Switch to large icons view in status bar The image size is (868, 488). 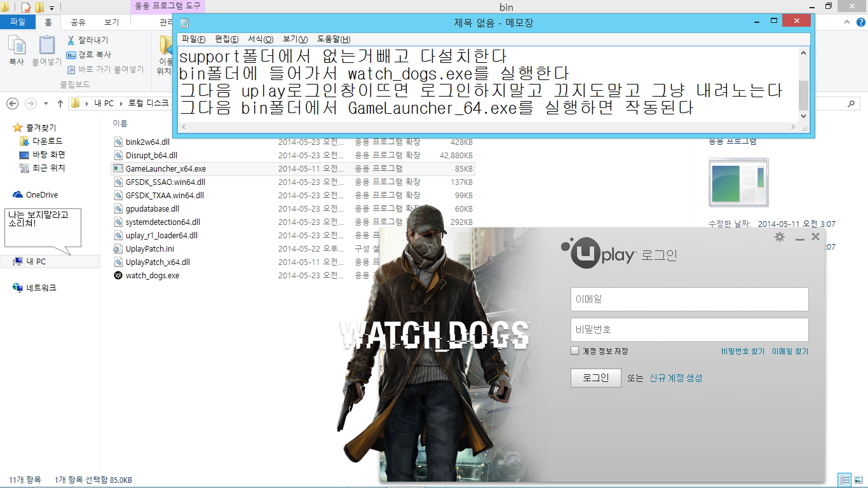point(858,480)
